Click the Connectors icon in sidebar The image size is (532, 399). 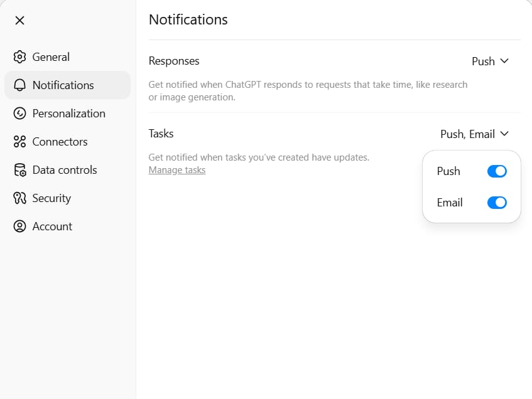coord(19,142)
